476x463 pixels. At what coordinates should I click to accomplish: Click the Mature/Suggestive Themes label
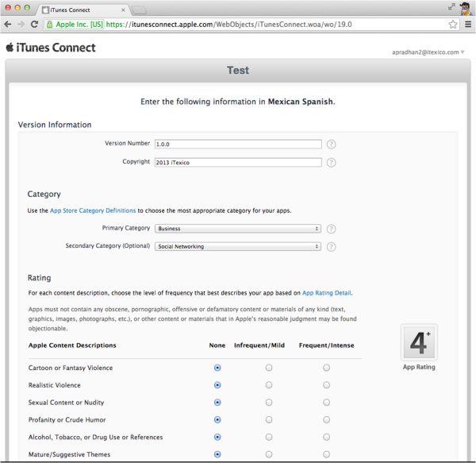(70, 454)
